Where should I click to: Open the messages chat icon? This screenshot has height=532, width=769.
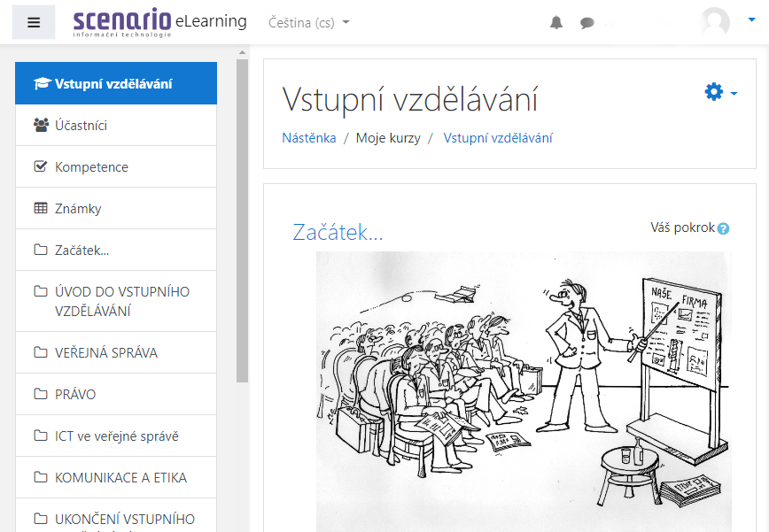pos(586,22)
